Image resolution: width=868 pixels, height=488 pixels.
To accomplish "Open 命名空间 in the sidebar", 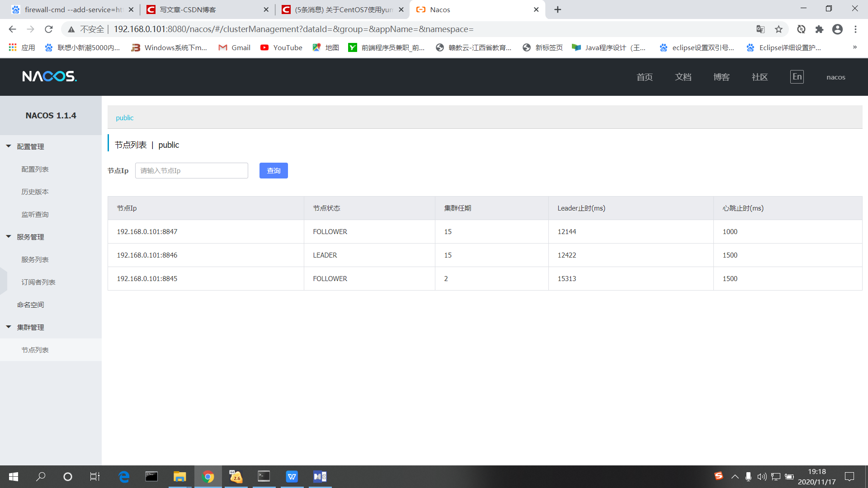I will pyautogui.click(x=30, y=305).
